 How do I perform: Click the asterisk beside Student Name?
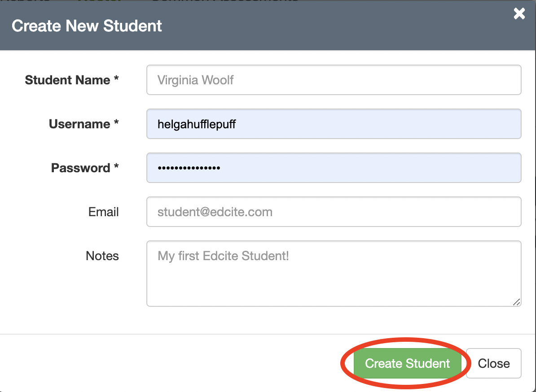[x=116, y=79]
